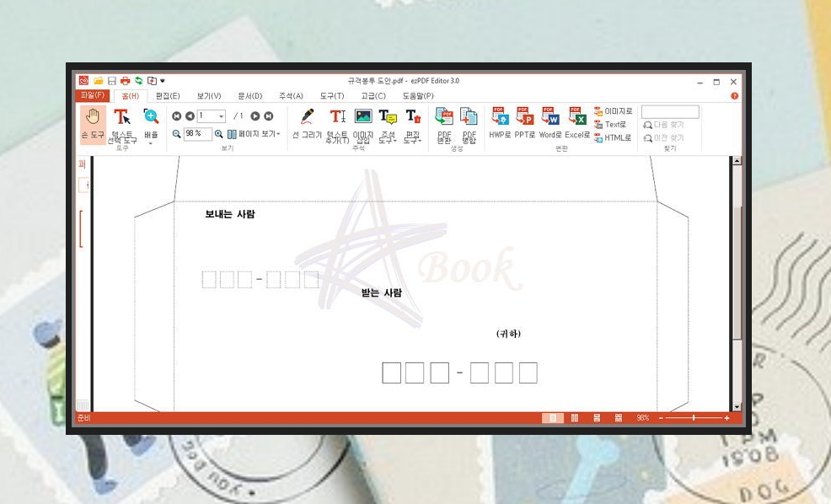Switch to the 고급(C) tab
The image size is (831, 504).
click(373, 96)
